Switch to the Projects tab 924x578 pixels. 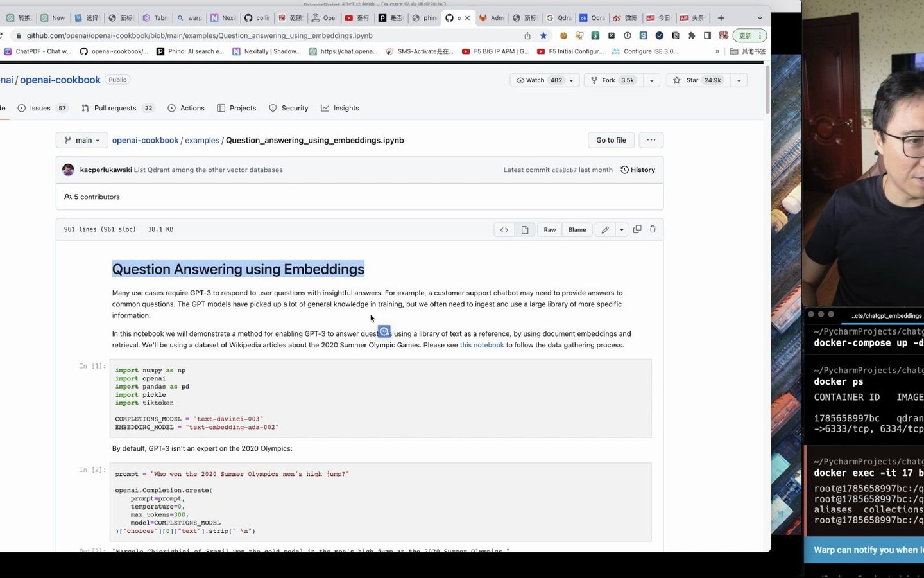tap(237, 109)
